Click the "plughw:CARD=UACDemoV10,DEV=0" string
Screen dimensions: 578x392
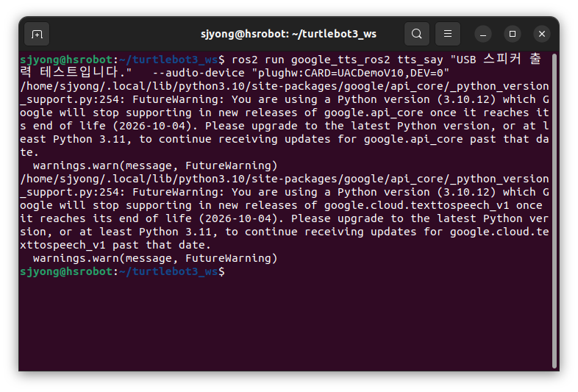[350, 73]
